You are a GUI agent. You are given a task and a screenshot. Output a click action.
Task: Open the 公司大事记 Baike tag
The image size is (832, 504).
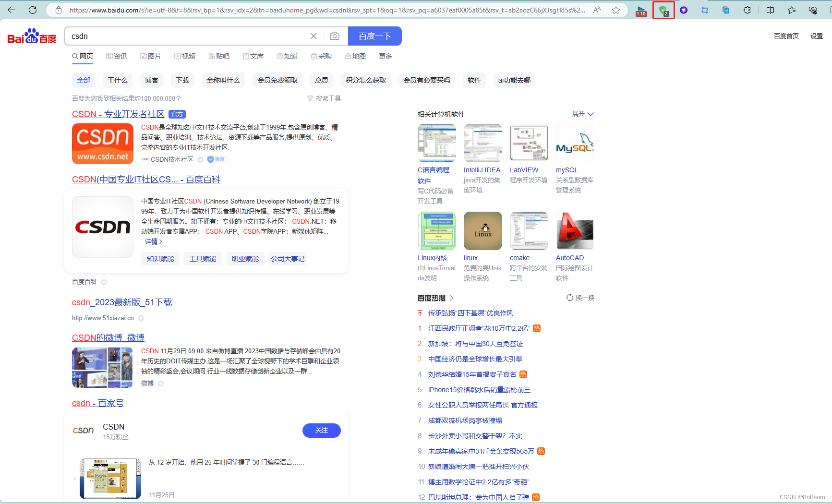click(x=288, y=259)
